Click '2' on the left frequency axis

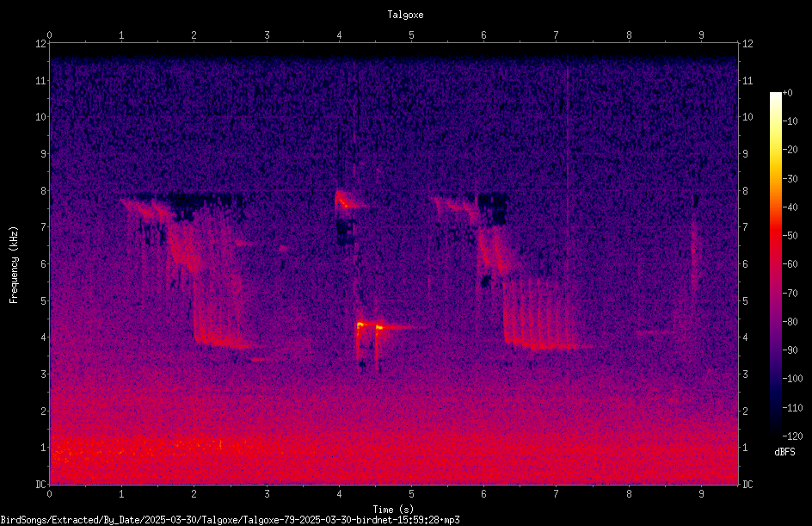coord(43,411)
